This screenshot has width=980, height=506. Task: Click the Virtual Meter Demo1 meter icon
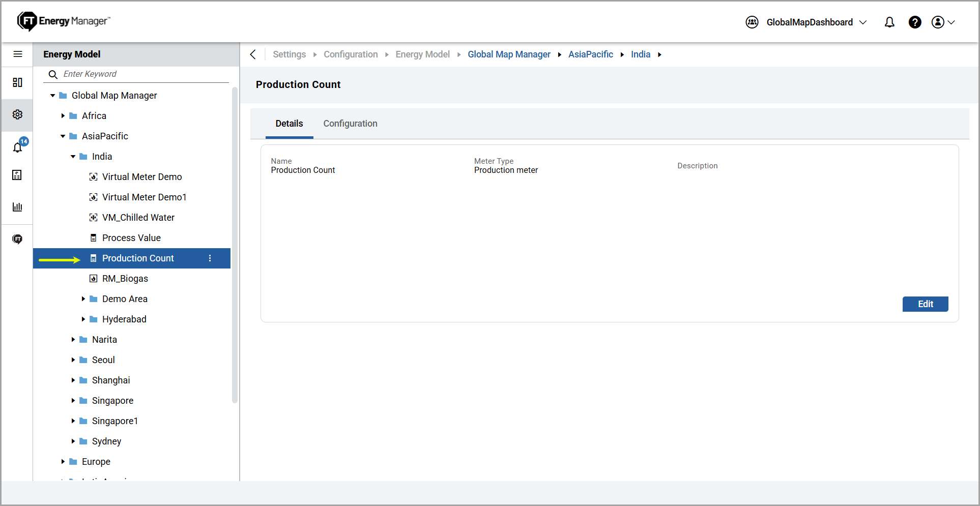(x=94, y=197)
